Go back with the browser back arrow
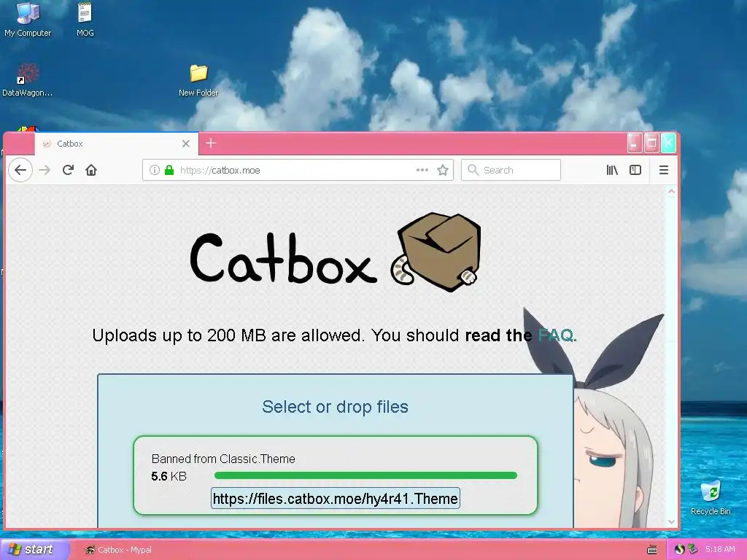The height and width of the screenshot is (560, 747). (20, 170)
